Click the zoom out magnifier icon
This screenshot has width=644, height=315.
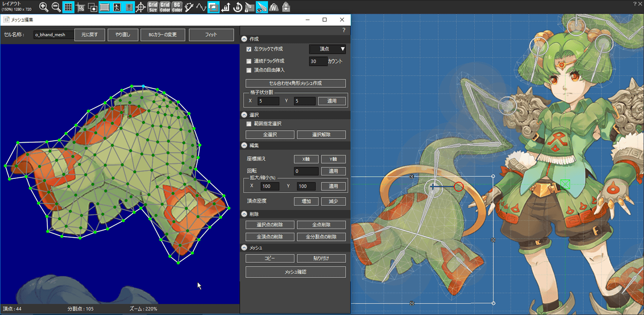56,7
